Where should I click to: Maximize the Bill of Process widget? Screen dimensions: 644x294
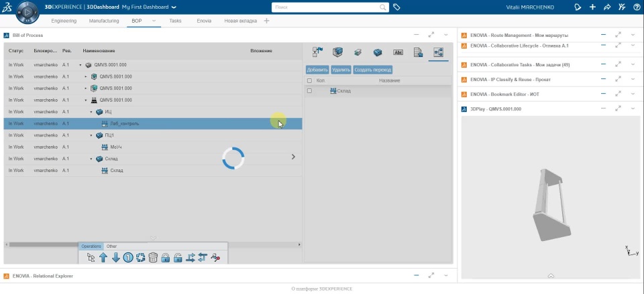click(x=431, y=35)
